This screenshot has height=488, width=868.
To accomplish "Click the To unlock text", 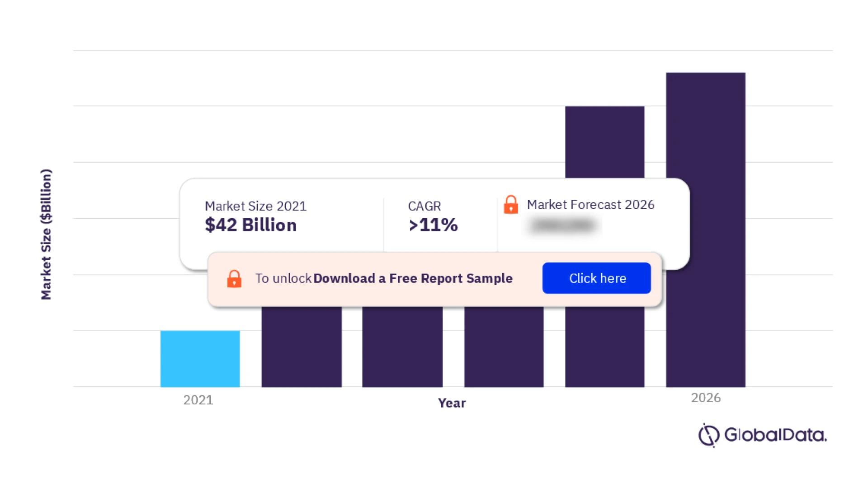I will click(283, 278).
